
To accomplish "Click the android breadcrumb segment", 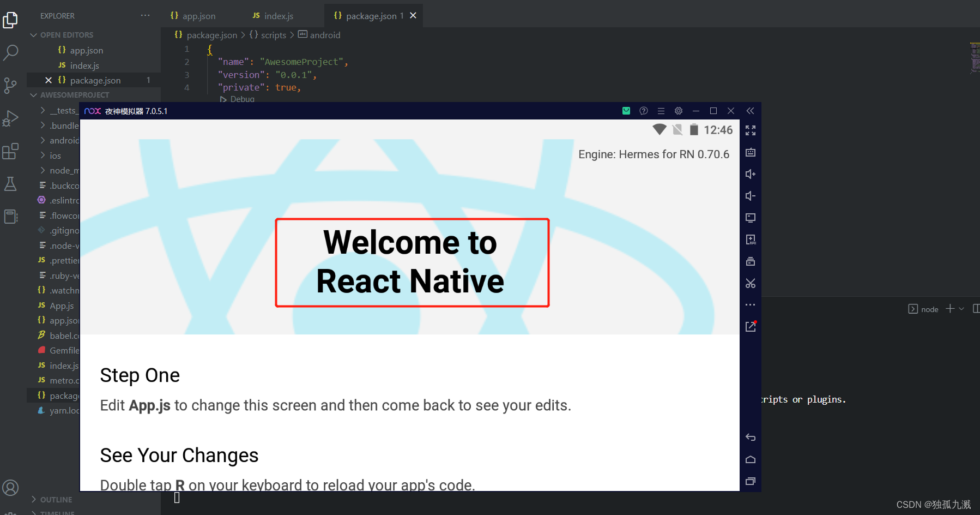I will 319,35.
